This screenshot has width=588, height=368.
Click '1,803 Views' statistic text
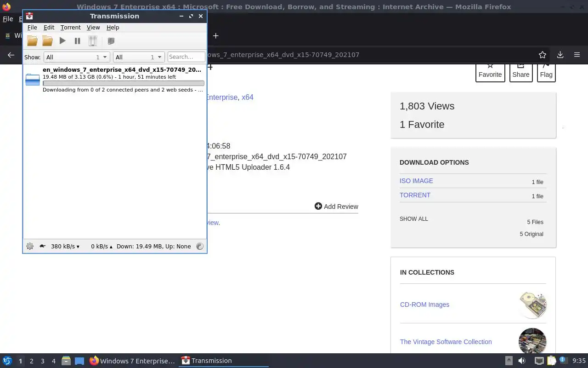tap(427, 106)
